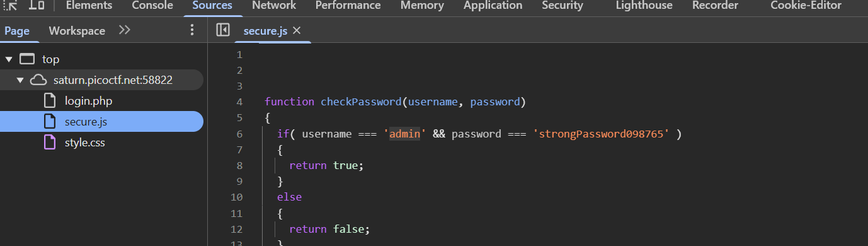This screenshot has height=246, width=868.
Task: Click the 'return true;' statement
Action: pos(327,165)
